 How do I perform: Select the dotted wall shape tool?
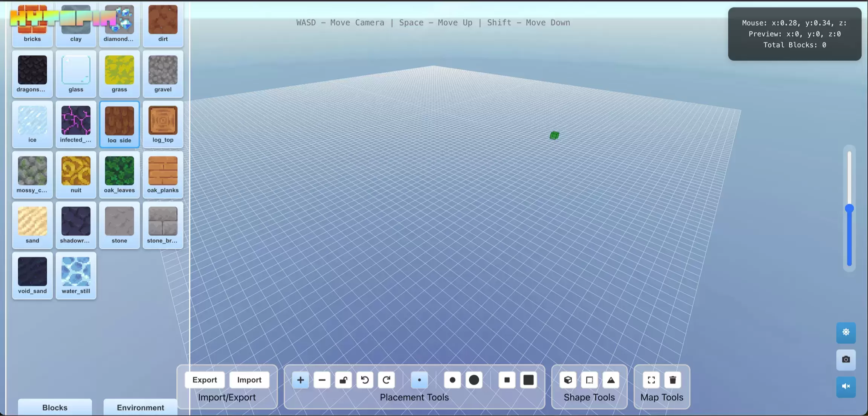pos(589,380)
